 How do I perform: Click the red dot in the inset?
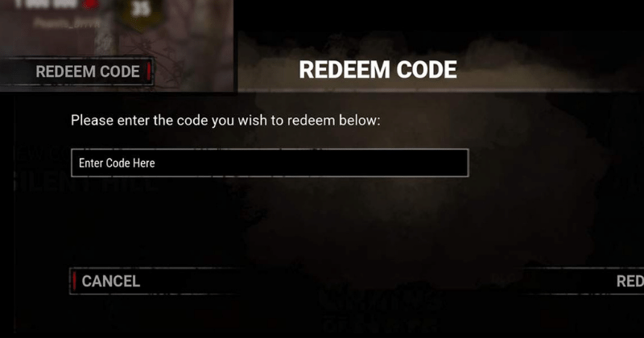pos(91,4)
